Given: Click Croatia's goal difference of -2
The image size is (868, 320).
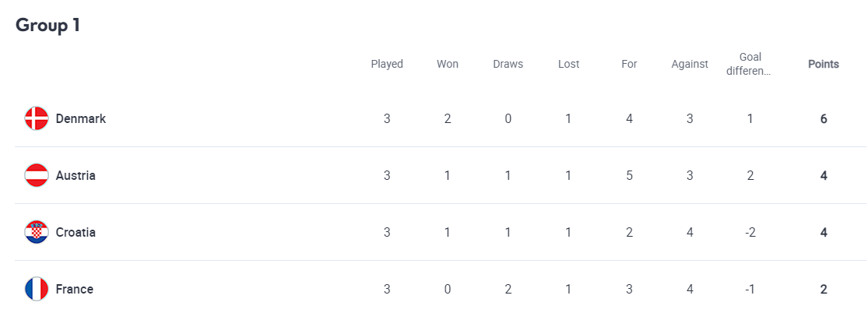Looking at the screenshot, I should coord(750,232).
